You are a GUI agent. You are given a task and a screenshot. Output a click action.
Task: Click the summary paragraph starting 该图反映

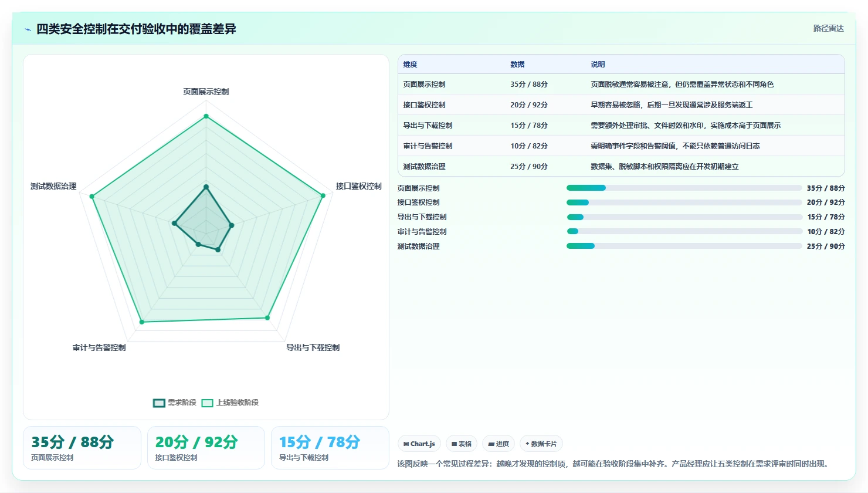tap(614, 464)
